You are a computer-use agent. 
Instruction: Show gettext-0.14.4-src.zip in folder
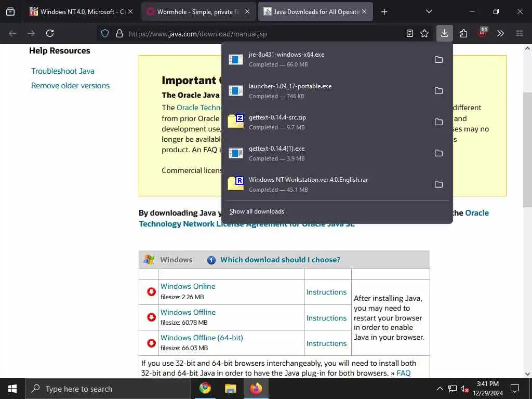438,122
